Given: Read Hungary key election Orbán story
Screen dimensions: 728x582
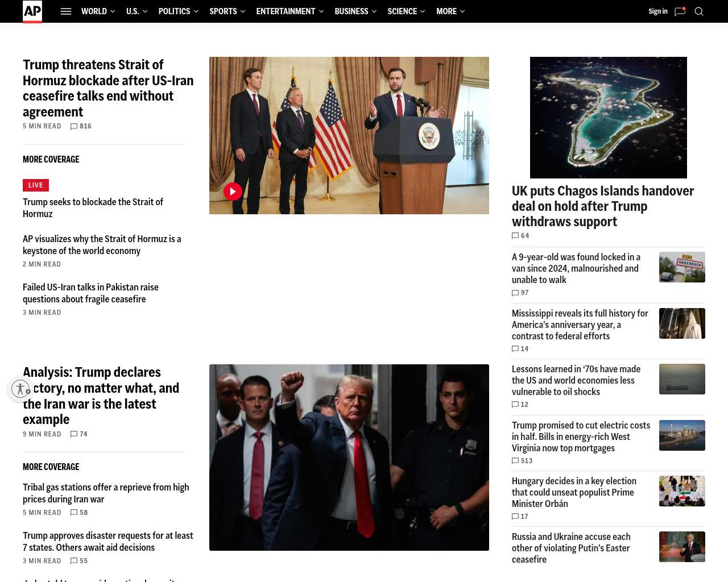Looking at the screenshot, I should pyautogui.click(x=574, y=492).
